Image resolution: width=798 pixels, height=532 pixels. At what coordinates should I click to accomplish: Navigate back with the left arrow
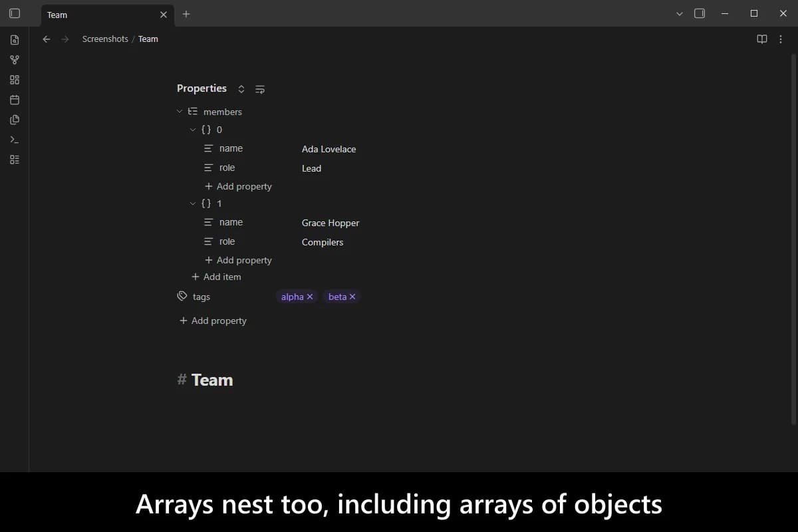(47, 39)
